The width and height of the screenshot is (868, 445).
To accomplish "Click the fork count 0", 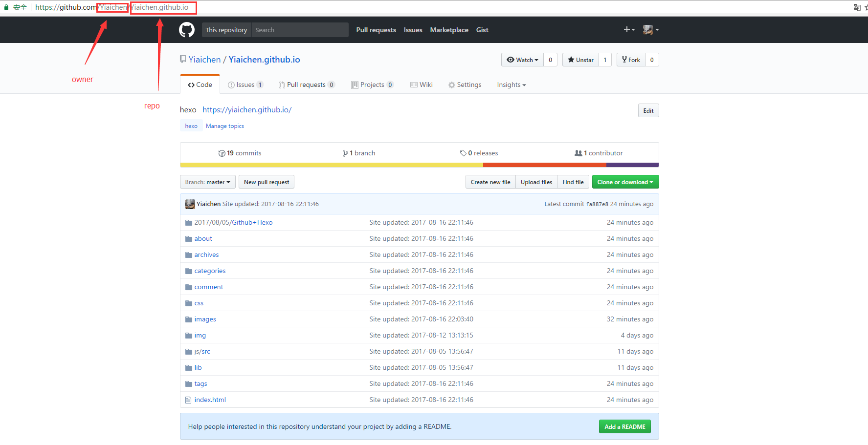I will point(652,60).
